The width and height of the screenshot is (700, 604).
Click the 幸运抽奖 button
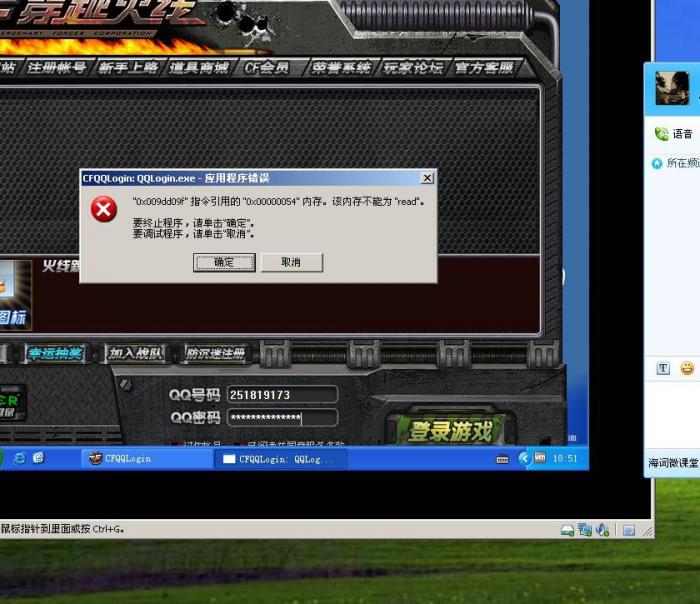[55, 354]
